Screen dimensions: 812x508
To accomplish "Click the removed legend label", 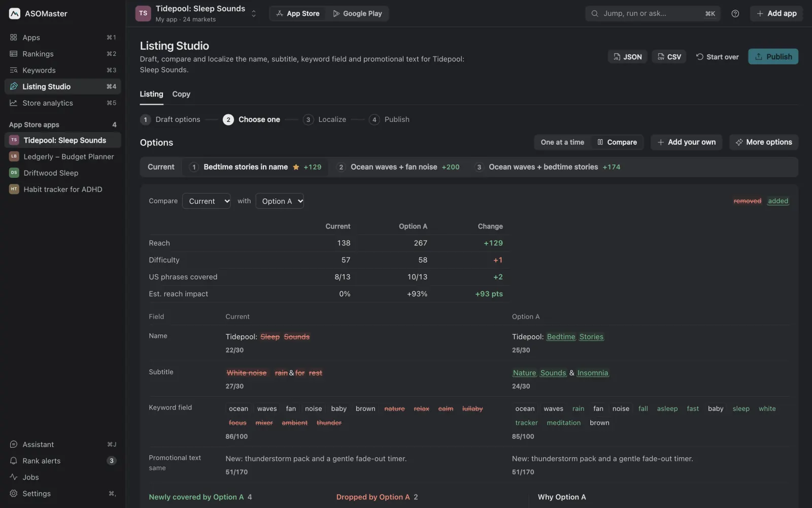I will tap(747, 201).
